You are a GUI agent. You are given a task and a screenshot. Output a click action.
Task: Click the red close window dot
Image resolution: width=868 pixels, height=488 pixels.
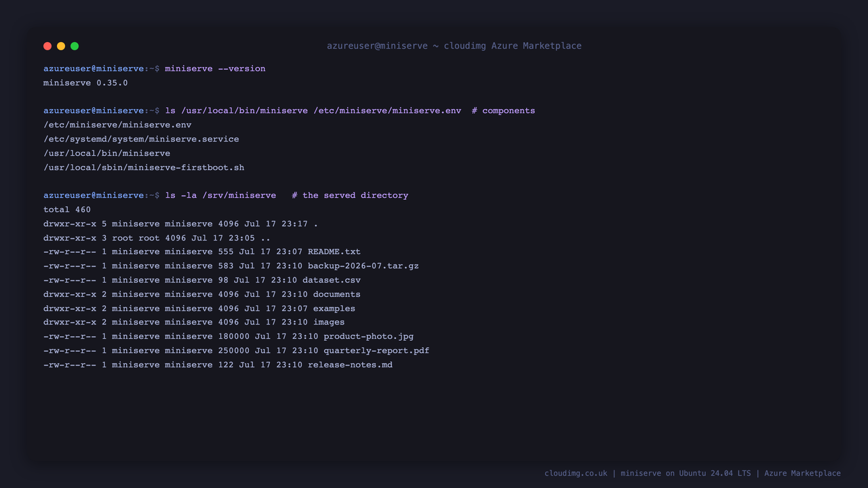tap(47, 46)
